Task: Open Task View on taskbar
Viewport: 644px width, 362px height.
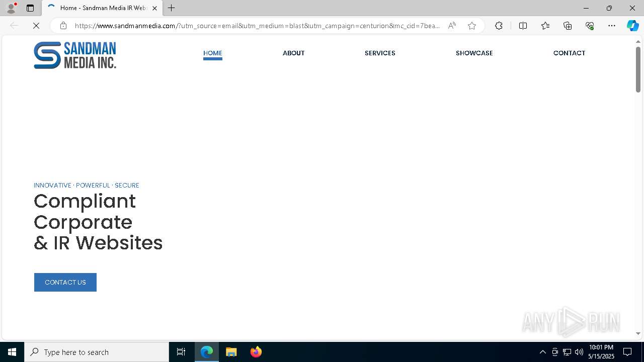Action: (x=181, y=352)
